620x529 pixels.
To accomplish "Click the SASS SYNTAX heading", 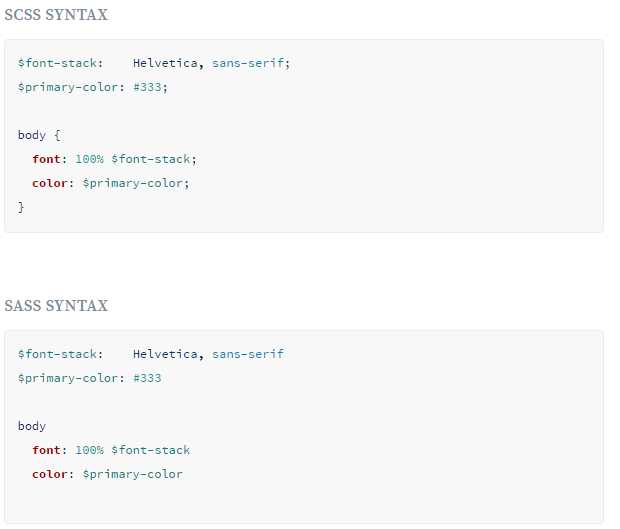I will (56, 306).
